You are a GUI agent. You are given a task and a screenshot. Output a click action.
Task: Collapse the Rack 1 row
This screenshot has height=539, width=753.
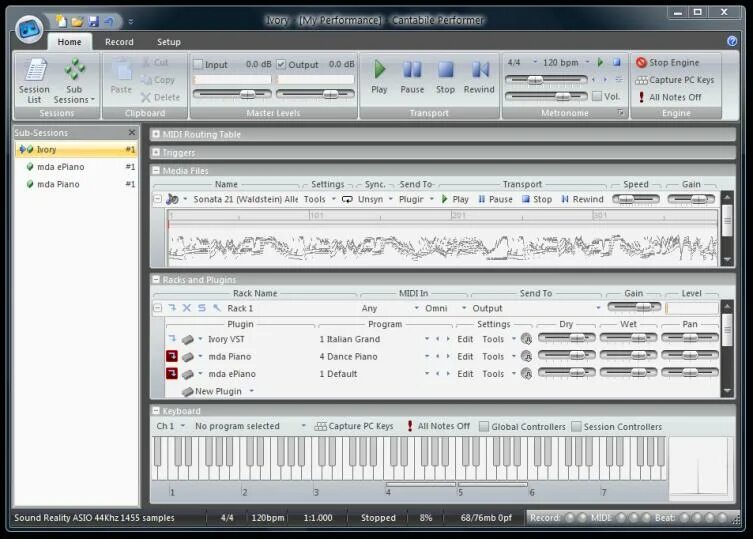pyautogui.click(x=158, y=308)
